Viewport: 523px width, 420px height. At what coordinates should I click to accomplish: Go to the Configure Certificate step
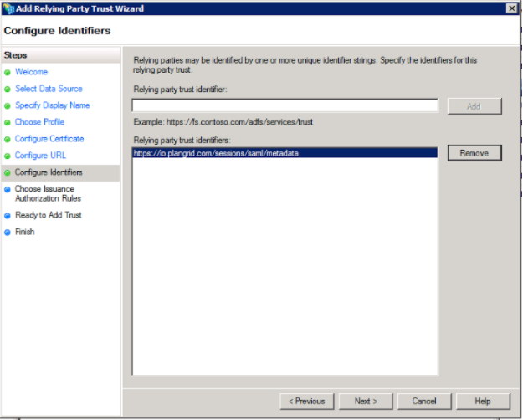point(49,138)
